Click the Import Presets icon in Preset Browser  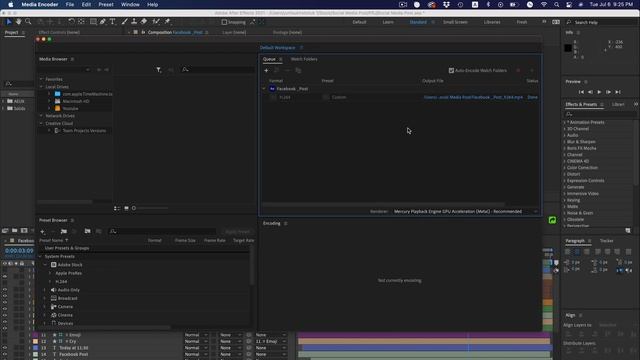tap(87, 231)
